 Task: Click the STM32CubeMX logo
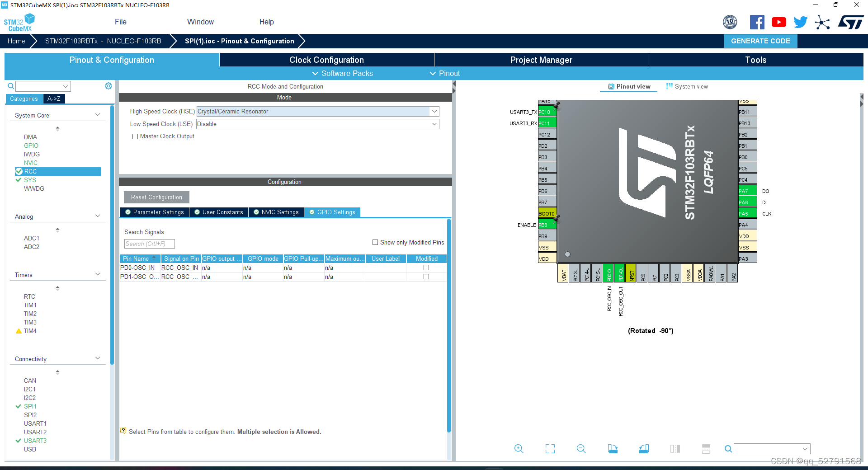coord(19,23)
